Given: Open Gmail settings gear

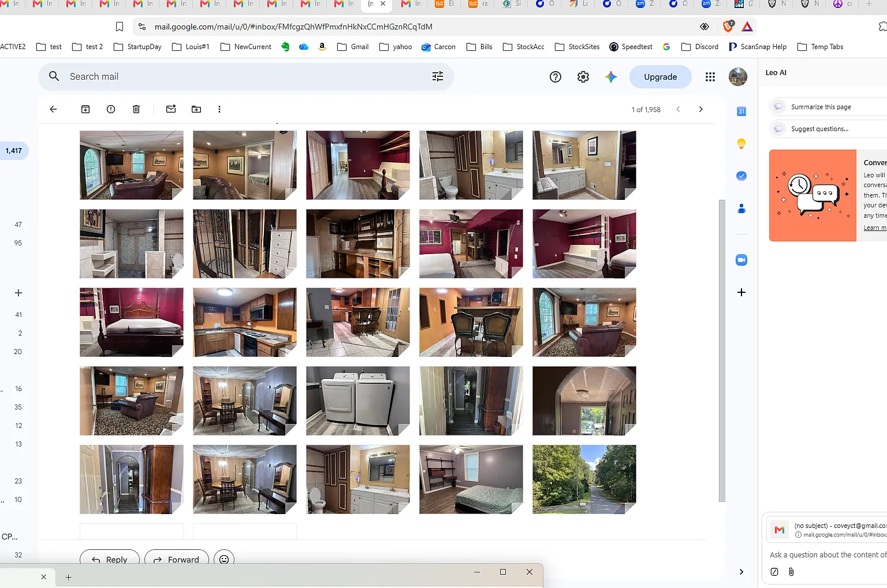Looking at the screenshot, I should point(583,77).
